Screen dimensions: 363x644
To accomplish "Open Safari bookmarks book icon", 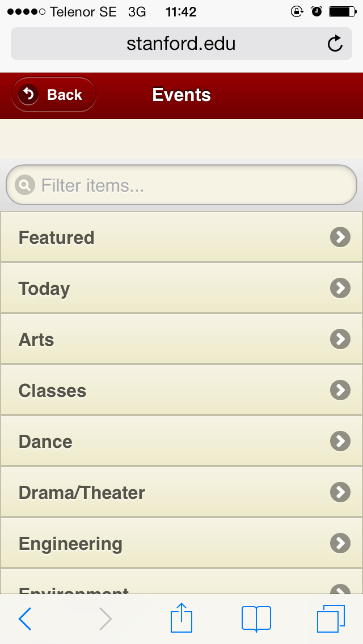I will 256,618.
